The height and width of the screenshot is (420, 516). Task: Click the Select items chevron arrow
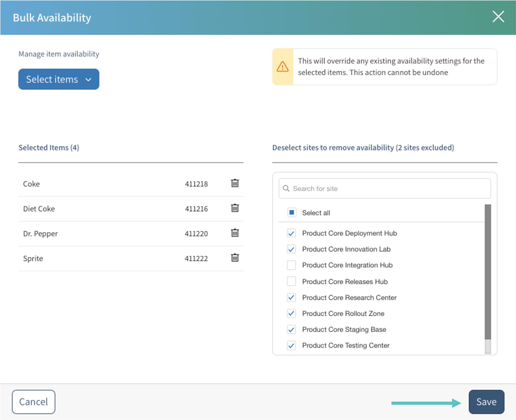(x=88, y=80)
